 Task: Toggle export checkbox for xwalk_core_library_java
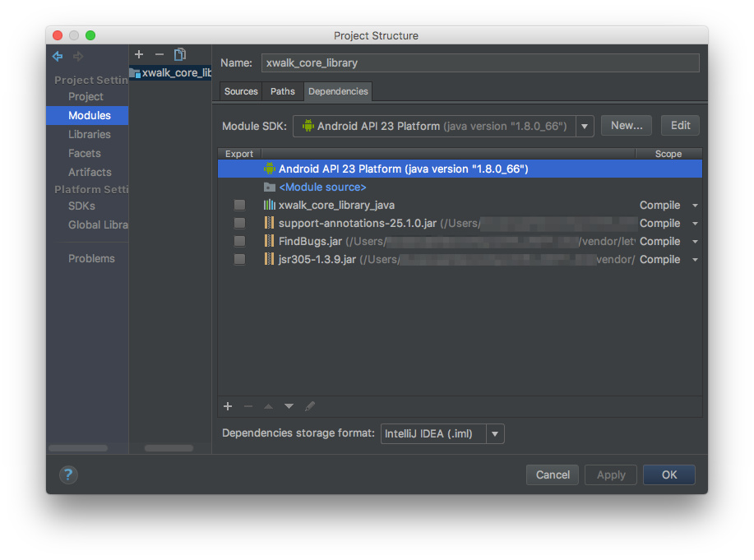click(x=239, y=205)
